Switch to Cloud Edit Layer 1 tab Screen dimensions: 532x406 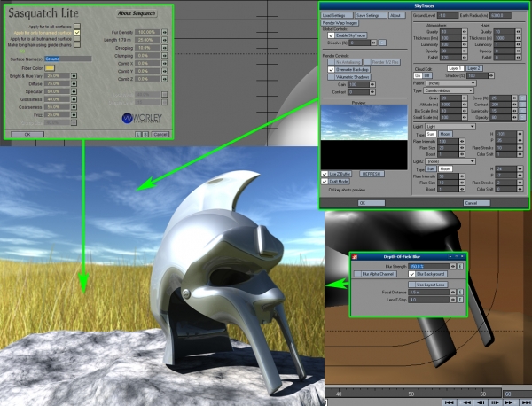(x=456, y=68)
